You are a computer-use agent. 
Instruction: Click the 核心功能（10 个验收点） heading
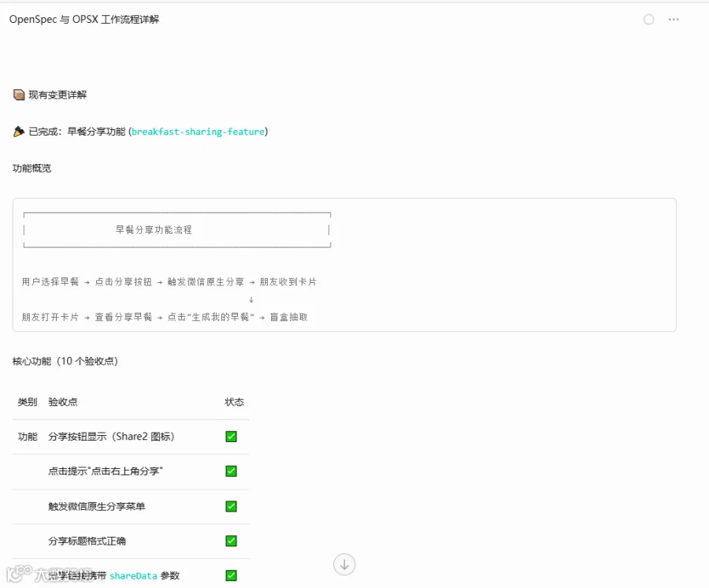tap(65, 361)
